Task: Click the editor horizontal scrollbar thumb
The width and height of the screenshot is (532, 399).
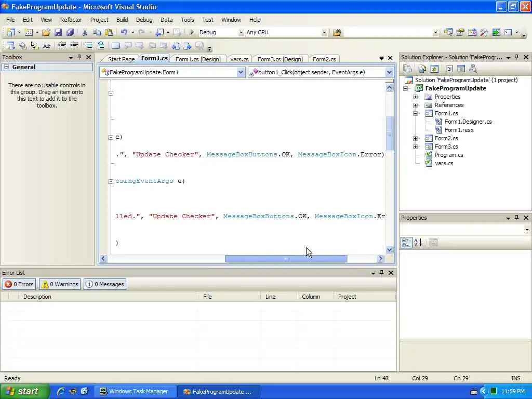Action: tap(286, 259)
